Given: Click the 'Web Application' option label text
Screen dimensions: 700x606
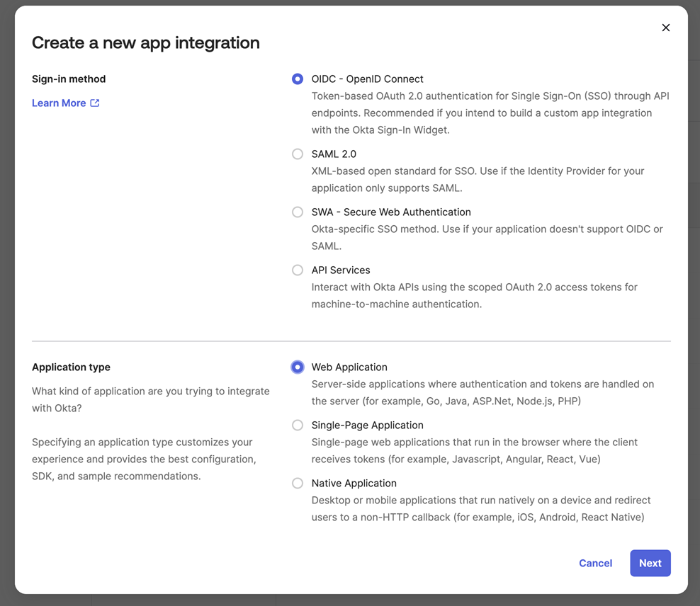Looking at the screenshot, I should coord(349,367).
